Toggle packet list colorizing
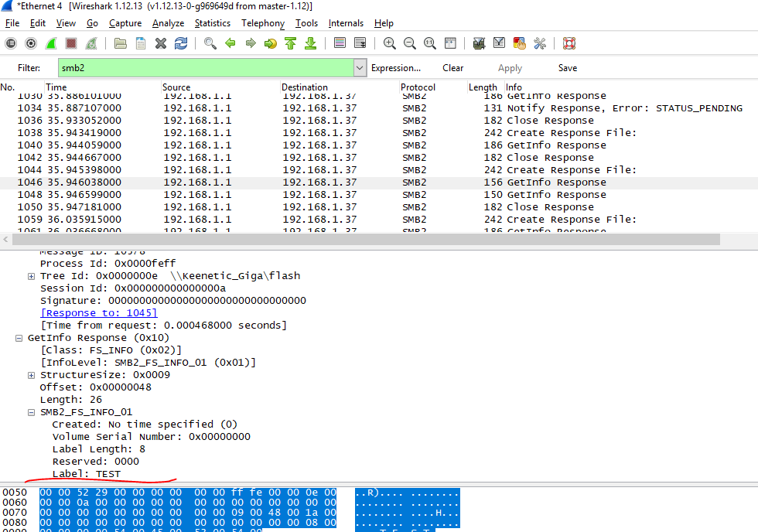Screen dimensions: 758x532 tap(340, 43)
